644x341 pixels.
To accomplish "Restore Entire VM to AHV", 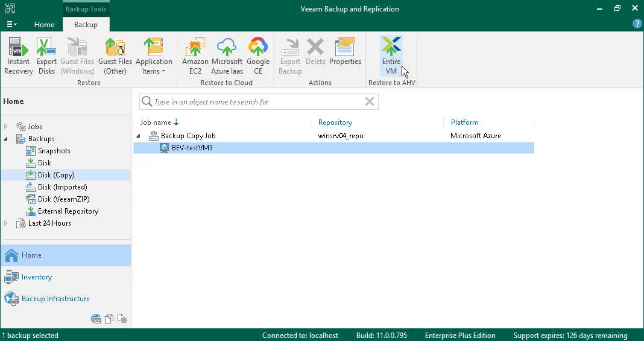I will 391,56.
